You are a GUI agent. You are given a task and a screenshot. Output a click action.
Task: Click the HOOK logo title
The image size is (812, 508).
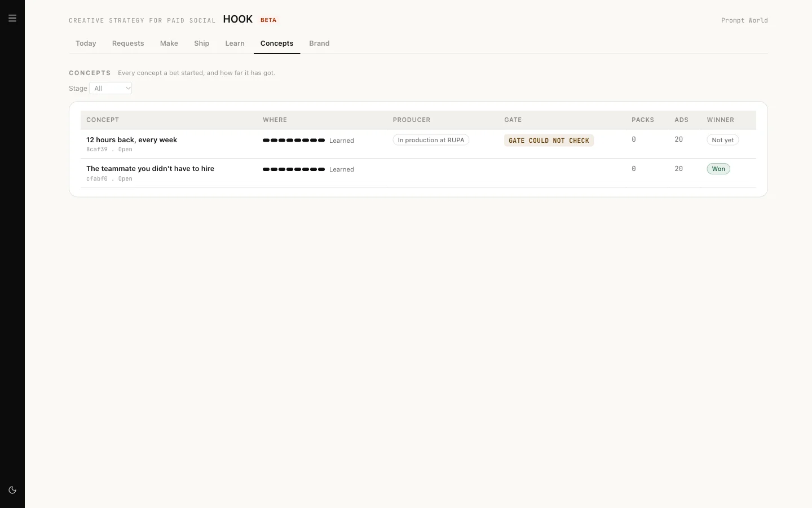tap(237, 19)
